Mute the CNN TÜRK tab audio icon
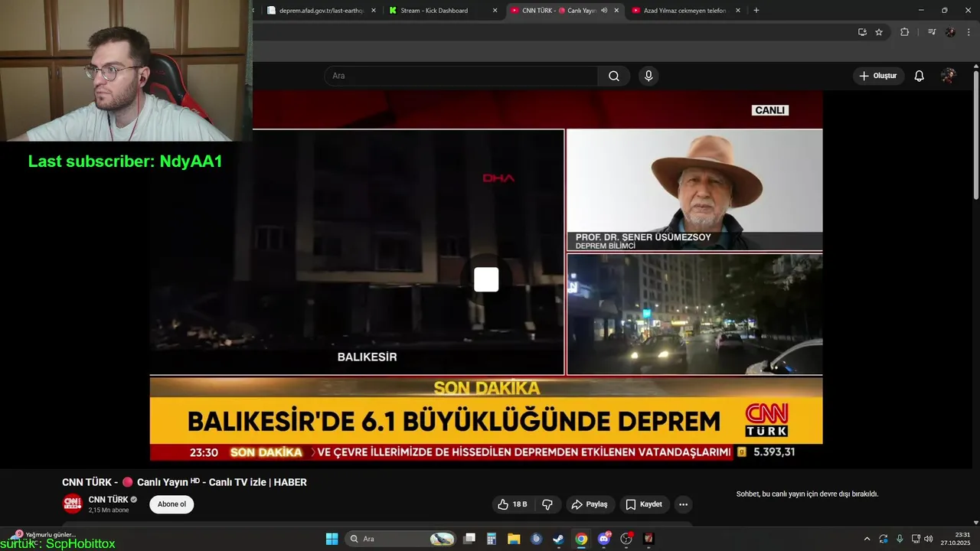The image size is (980, 551). [x=604, y=11]
